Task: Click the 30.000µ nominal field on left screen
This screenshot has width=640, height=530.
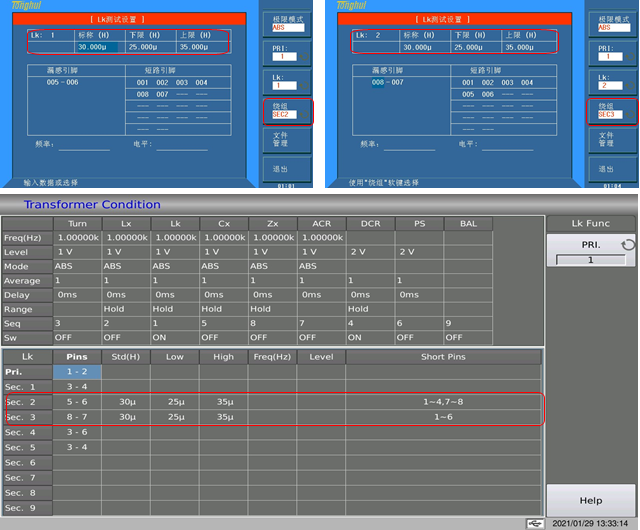Action: click(x=97, y=47)
